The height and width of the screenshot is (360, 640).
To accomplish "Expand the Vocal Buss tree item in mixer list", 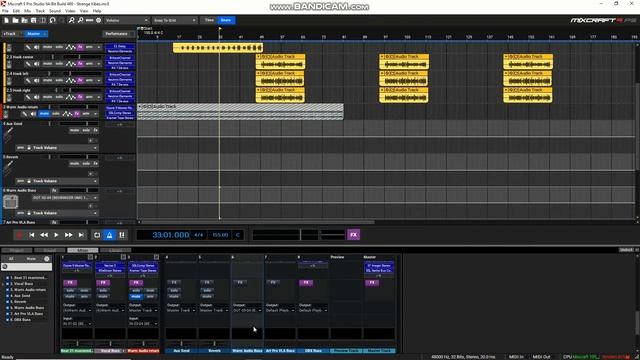I will click(3, 284).
